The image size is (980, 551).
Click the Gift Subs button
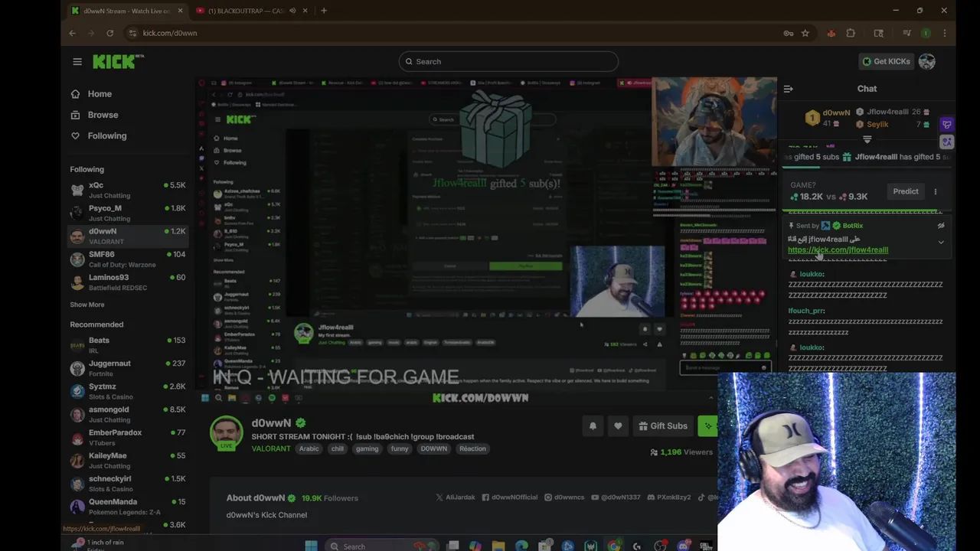click(x=661, y=426)
